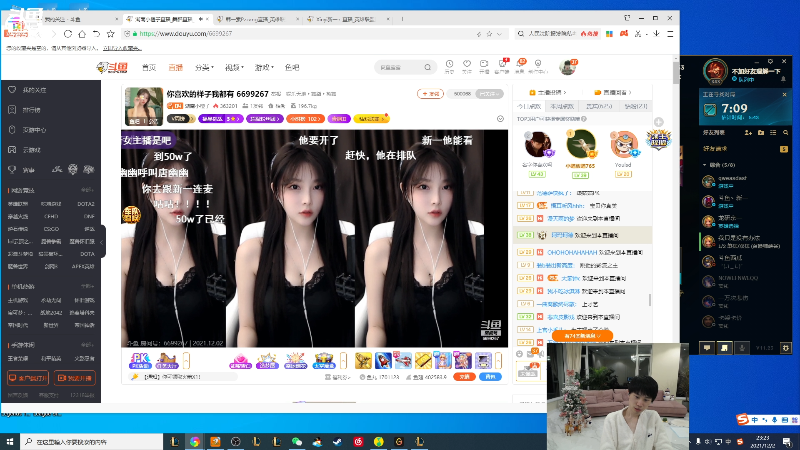Screen dimensions: 800x450
Task: Click the new-folder icon in the League friends list
Action: click(x=761, y=133)
